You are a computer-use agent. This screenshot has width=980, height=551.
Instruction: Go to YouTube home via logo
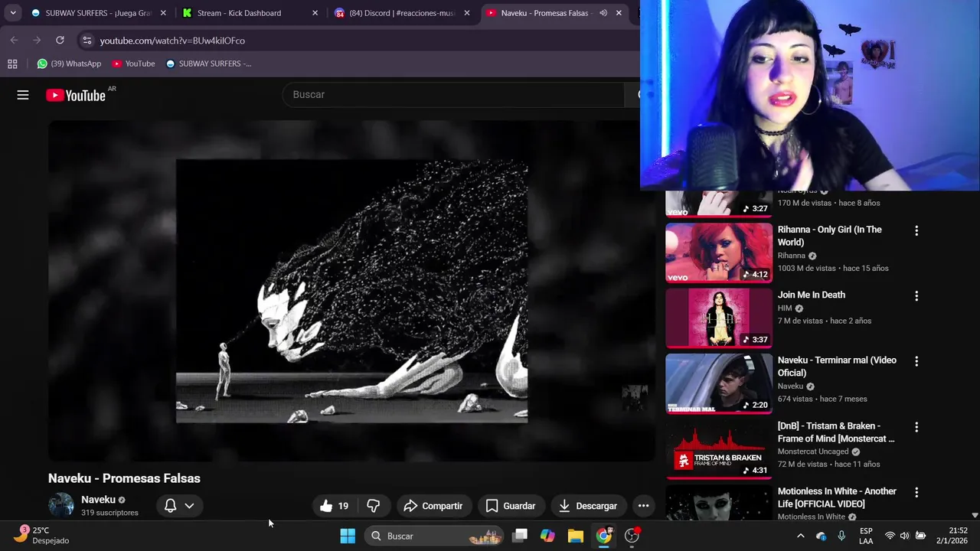tap(75, 95)
